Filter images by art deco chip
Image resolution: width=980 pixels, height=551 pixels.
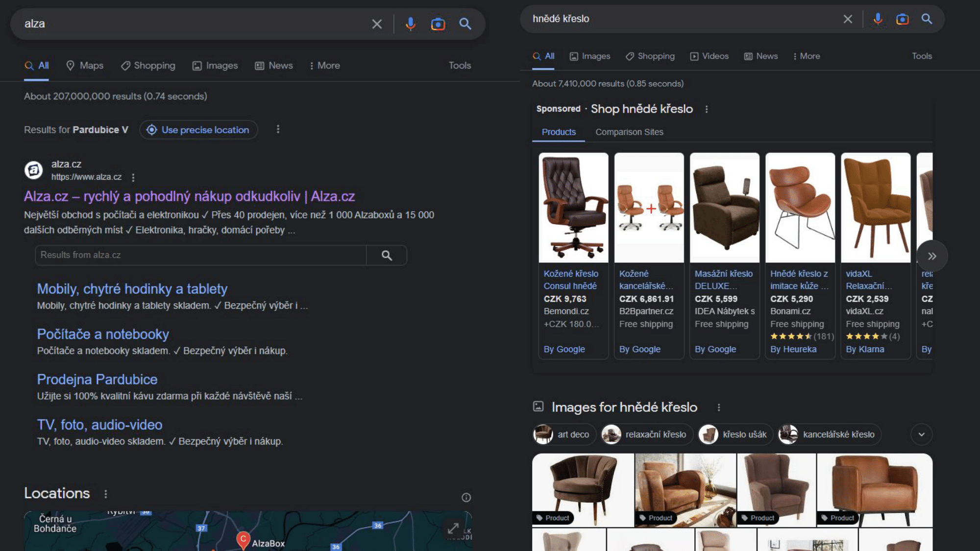coord(564,434)
